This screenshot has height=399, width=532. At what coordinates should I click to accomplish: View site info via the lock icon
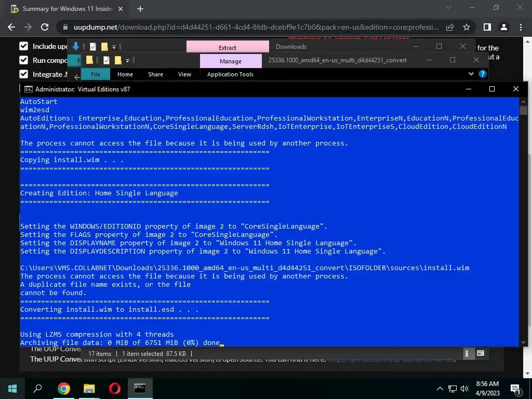pos(65,27)
